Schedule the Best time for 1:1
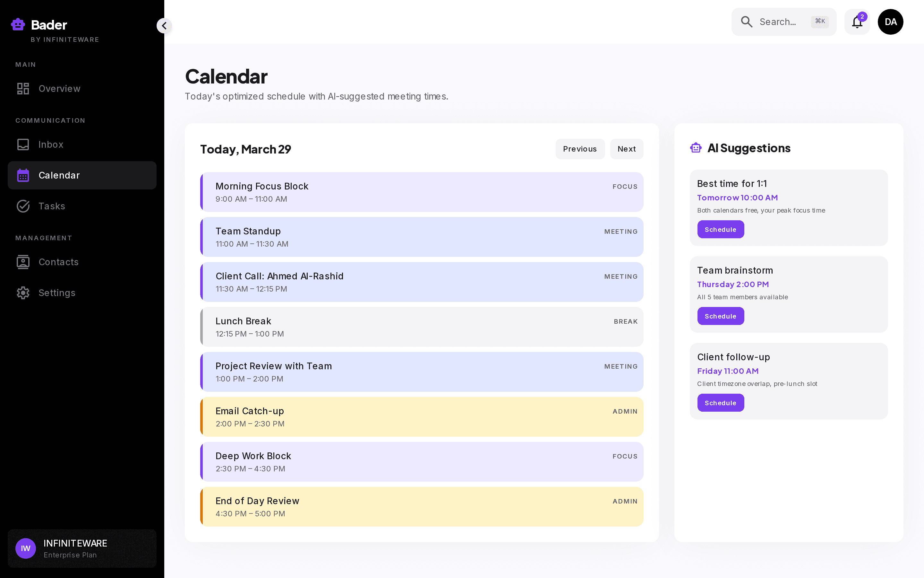924x578 pixels. 721,229
